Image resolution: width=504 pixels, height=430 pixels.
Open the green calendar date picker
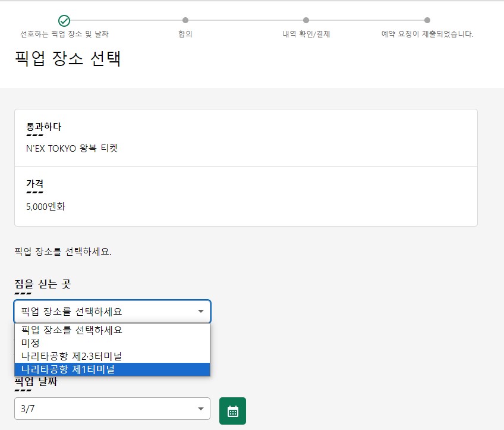232,411
